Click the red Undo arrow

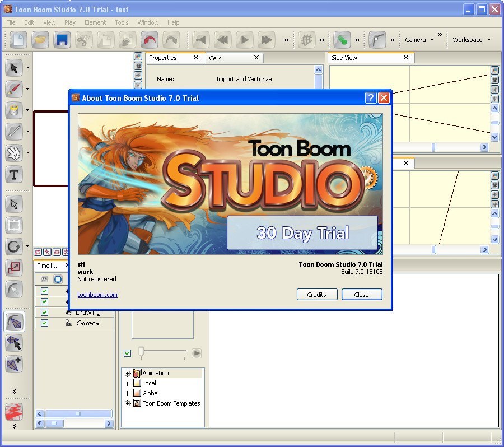coord(150,40)
